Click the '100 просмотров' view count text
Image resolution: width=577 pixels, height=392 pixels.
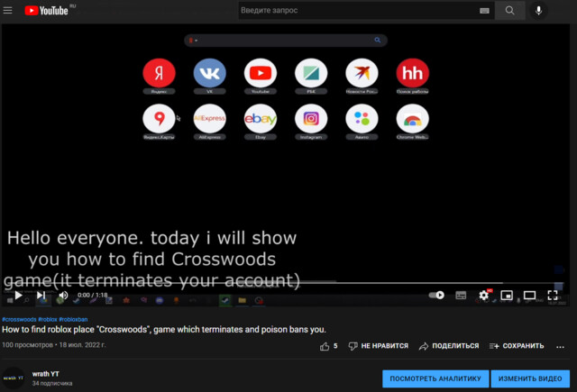28,345
